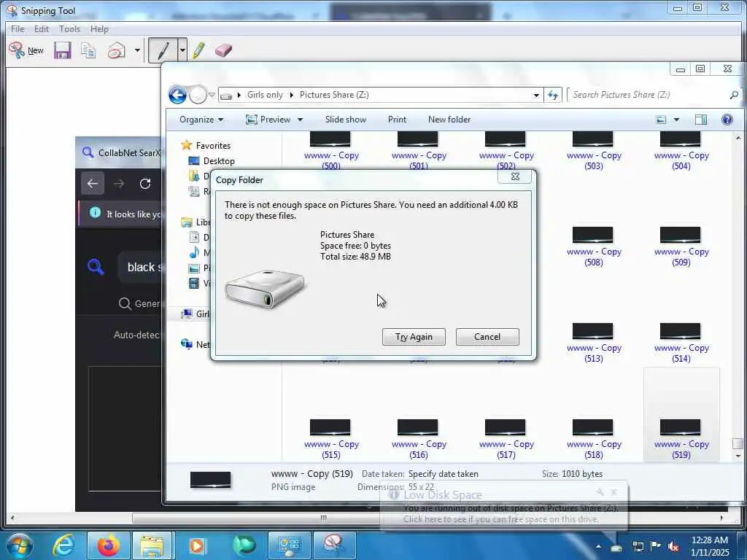
Task: Open Windows Start button
Action: (18, 545)
